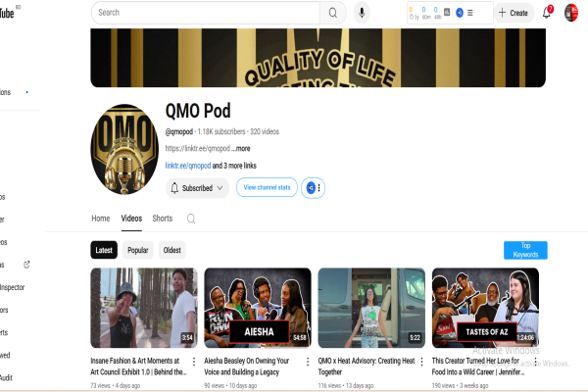This screenshot has width=588, height=392.
Task: Click the '320 videos' text
Action: coord(265,131)
